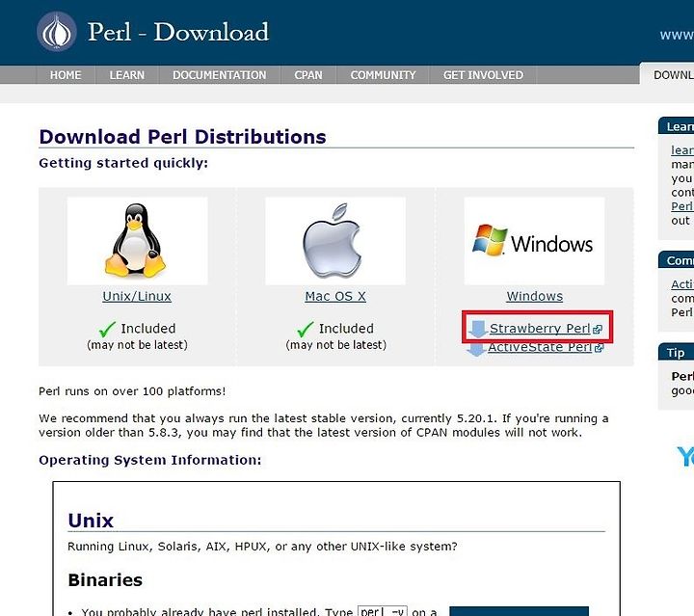Open the ActiveState Perl link

(540, 347)
